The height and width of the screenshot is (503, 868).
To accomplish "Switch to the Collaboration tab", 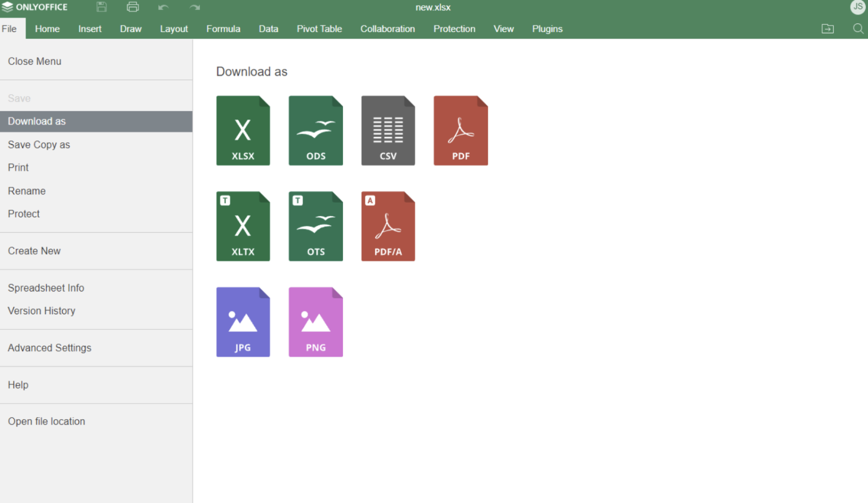I will [387, 29].
